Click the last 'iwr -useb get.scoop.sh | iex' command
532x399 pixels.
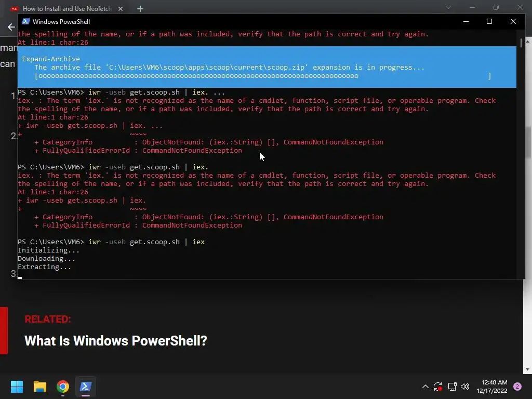(147, 242)
